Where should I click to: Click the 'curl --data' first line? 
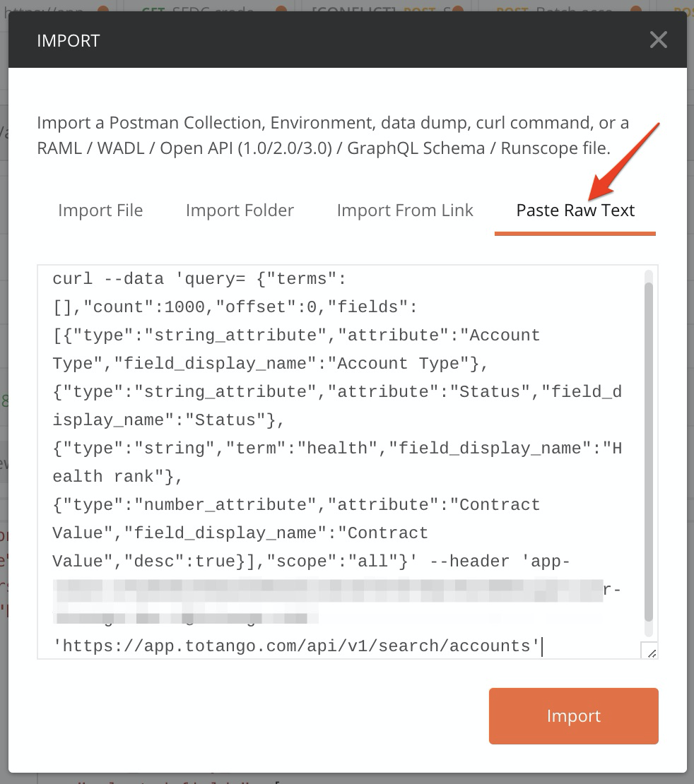(199, 278)
